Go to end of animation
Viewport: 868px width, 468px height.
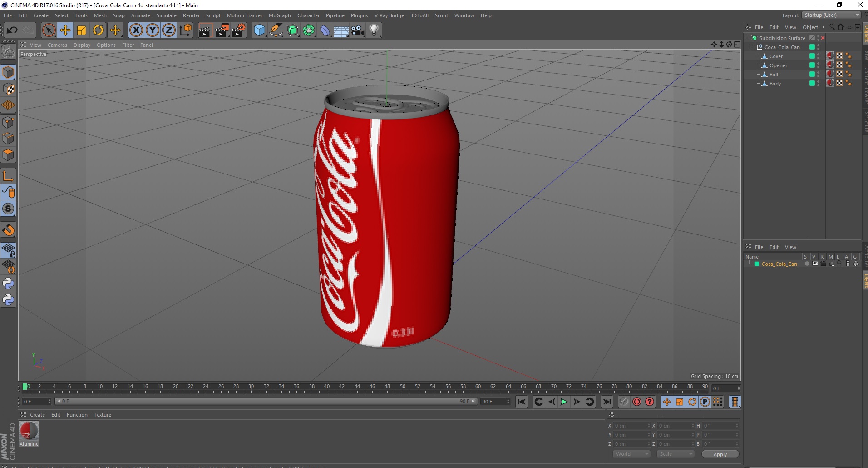(607, 402)
